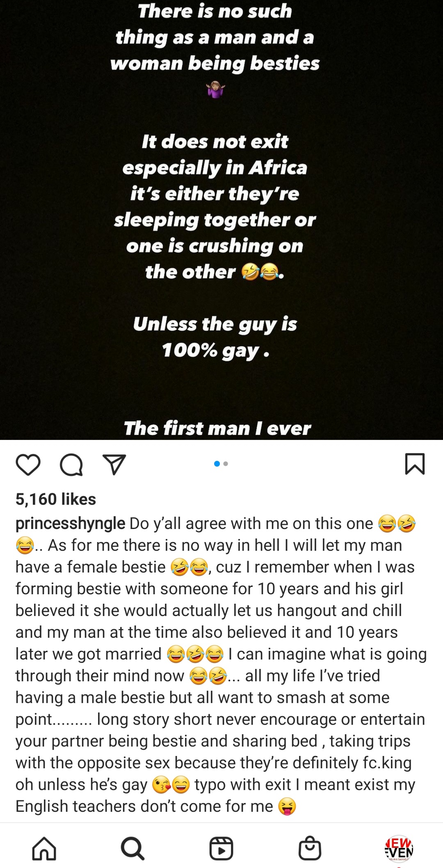Open profile via avatar thumbnail
Screen dimensions: 443x868
(399, 849)
